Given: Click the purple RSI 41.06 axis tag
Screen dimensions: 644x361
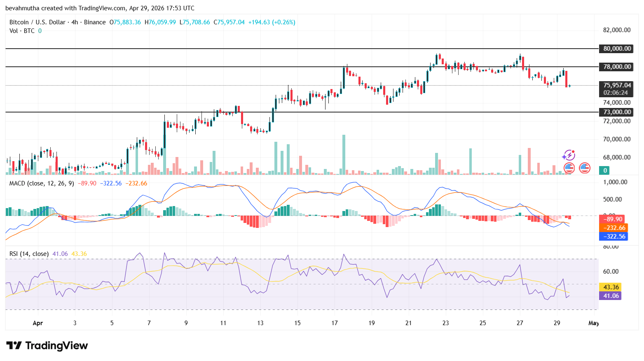Looking at the screenshot, I should 611,296.
